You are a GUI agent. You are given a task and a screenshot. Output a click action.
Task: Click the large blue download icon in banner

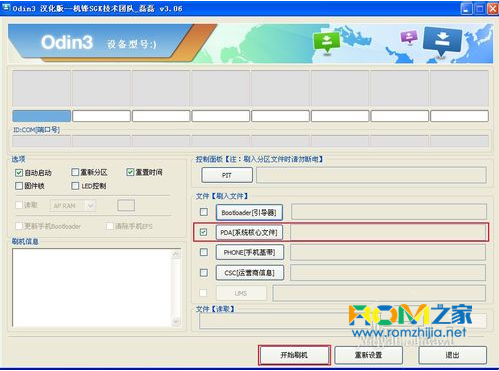442,41
